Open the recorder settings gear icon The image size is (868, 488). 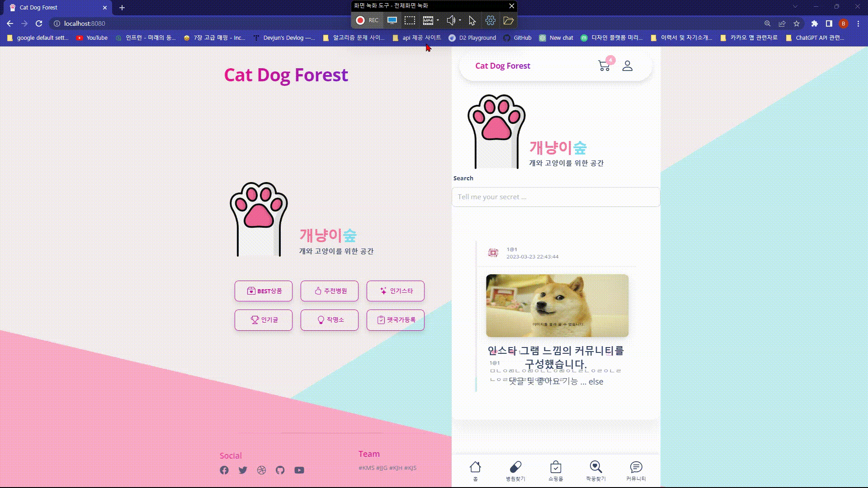491,20
